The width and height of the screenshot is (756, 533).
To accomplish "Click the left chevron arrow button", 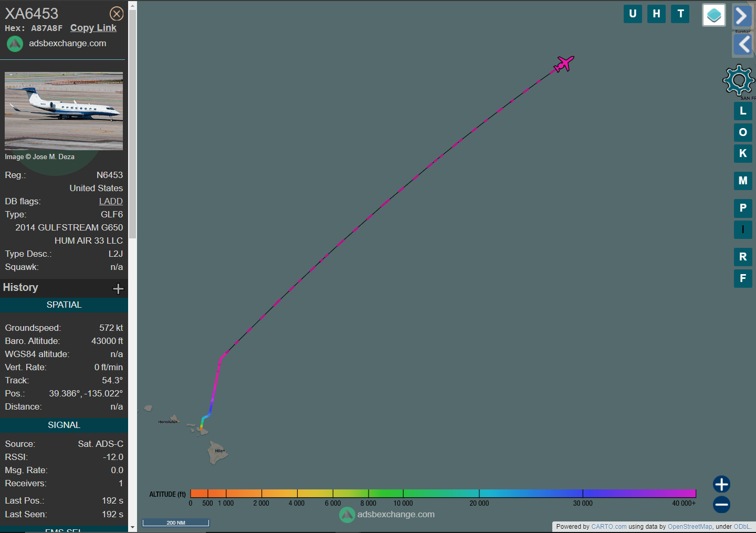I will click(x=743, y=44).
